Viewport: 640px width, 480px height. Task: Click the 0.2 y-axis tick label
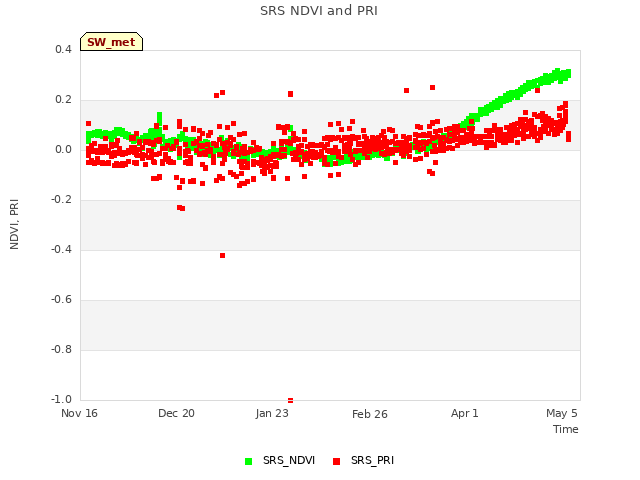63,100
